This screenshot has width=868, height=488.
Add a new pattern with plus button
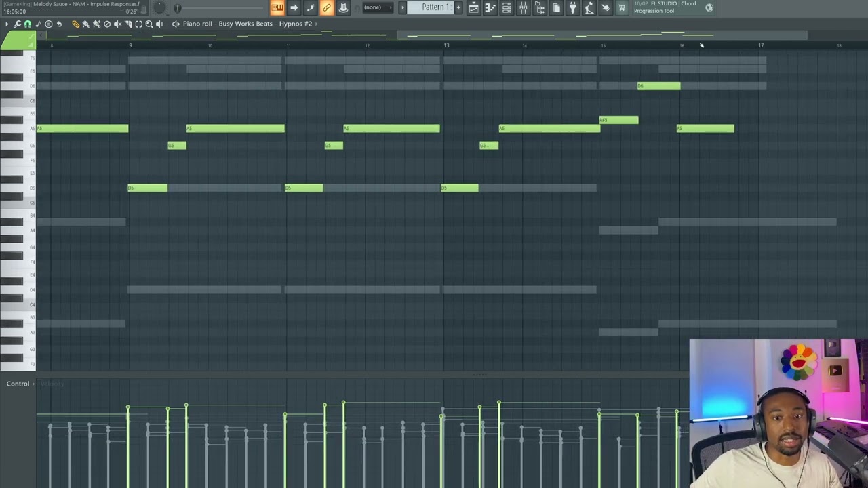458,7
